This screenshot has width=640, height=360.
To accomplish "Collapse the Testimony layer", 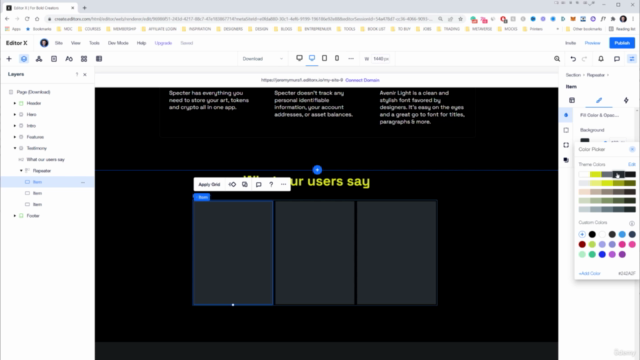I will pos(15,148).
